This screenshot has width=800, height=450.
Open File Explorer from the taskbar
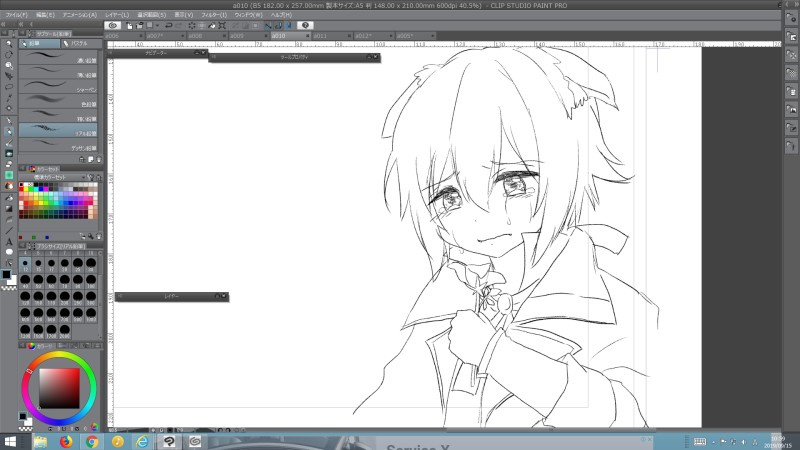point(40,441)
